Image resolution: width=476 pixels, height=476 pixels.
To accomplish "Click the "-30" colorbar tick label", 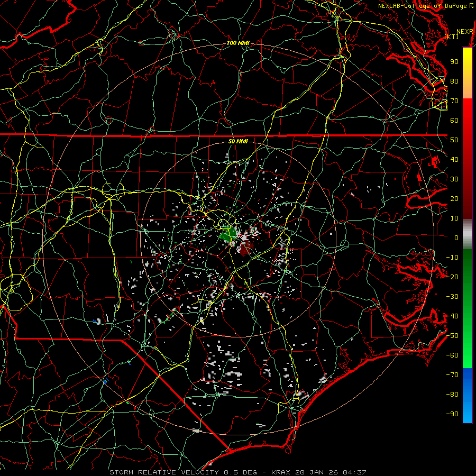I will 452,297.
